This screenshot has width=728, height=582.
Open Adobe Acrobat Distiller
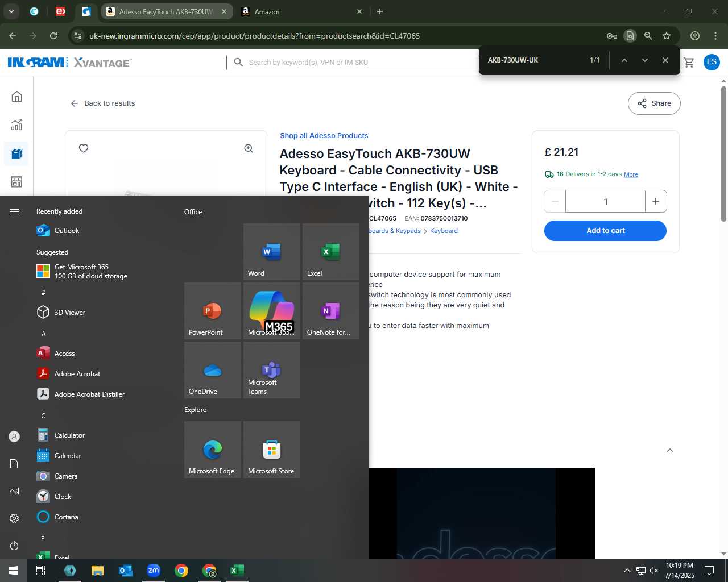[x=102, y=394]
